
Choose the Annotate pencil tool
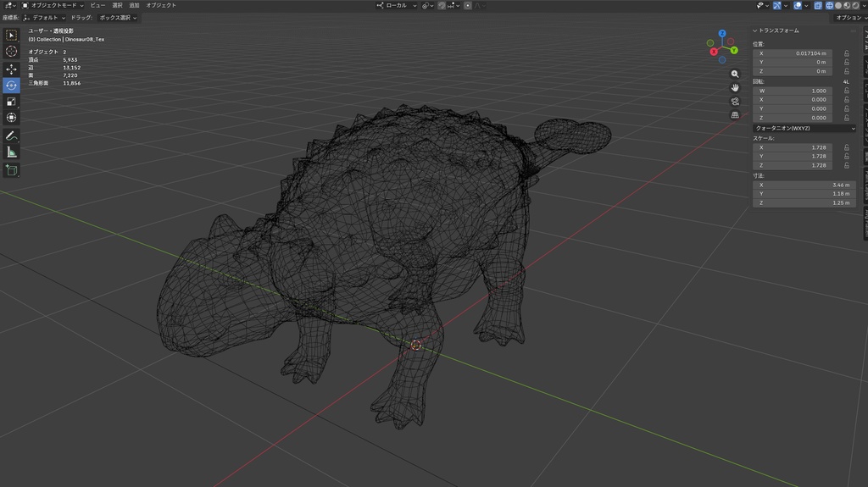click(x=11, y=136)
